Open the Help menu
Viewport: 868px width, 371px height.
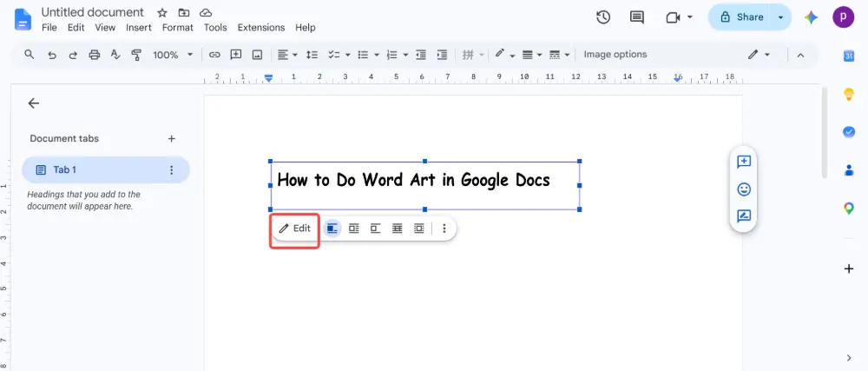305,28
